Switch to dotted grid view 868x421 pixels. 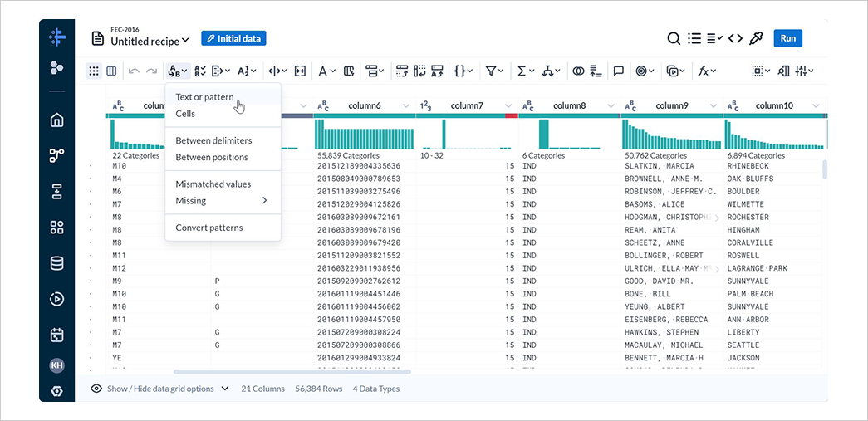coord(94,71)
